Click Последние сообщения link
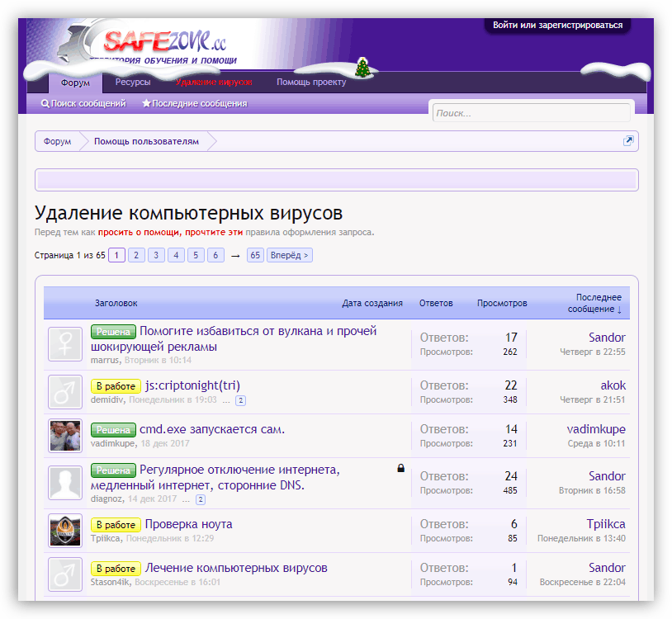The width and height of the screenshot is (672, 619). point(199,104)
